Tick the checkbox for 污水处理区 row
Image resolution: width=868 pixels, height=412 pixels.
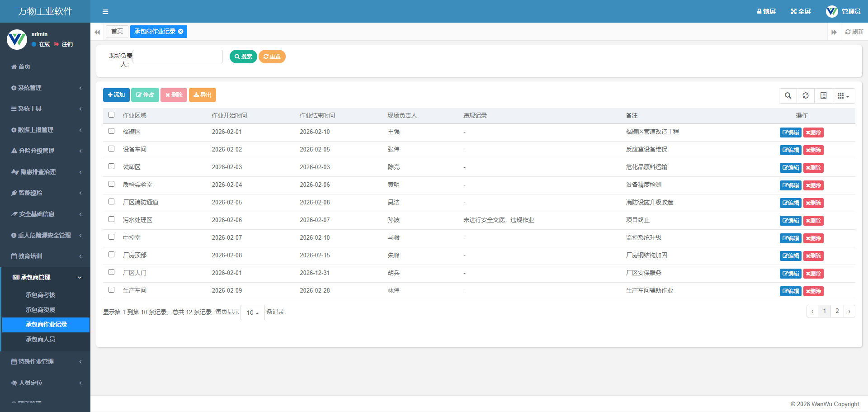click(112, 219)
